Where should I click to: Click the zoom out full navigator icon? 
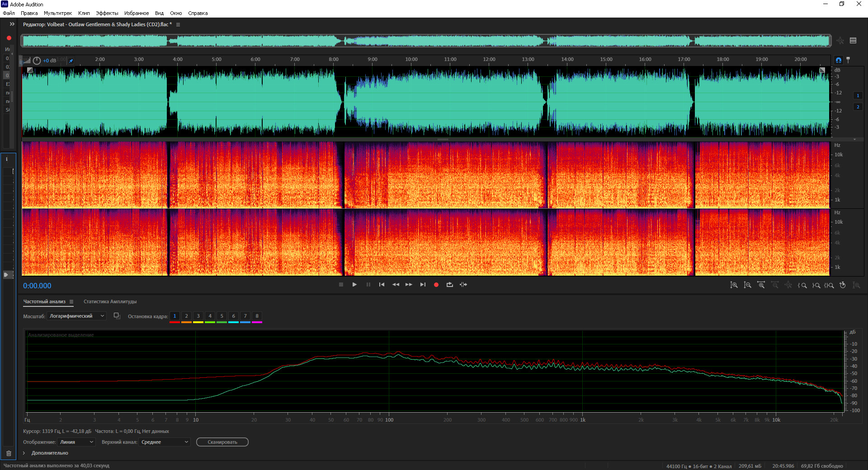[x=840, y=41]
